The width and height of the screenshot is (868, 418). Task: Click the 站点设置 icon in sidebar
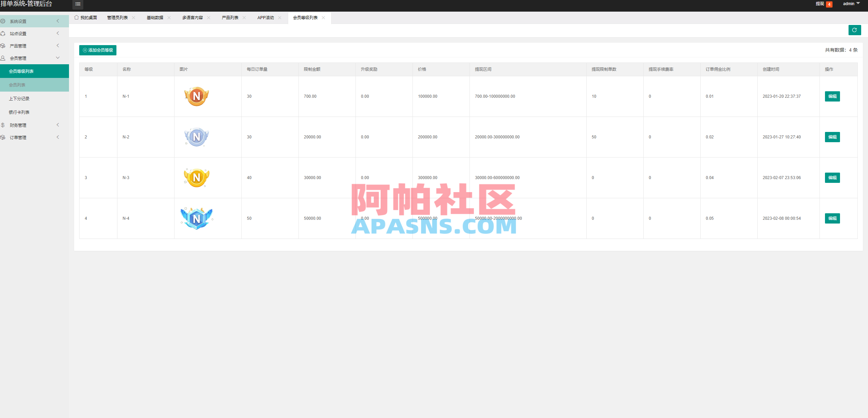[x=3, y=33]
